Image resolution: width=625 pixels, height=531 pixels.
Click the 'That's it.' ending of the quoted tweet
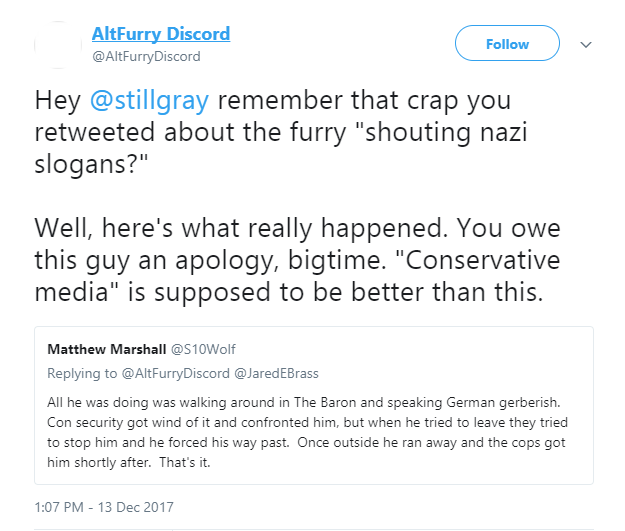tap(185, 462)
